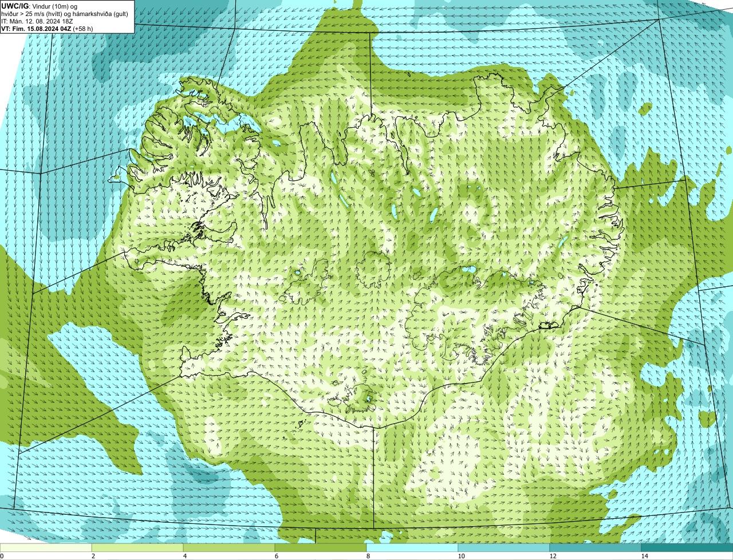Click the 10–12 m/s turquoise legend swatch
The width and height of the screenshot is (733, 560).
coord(504,547)
